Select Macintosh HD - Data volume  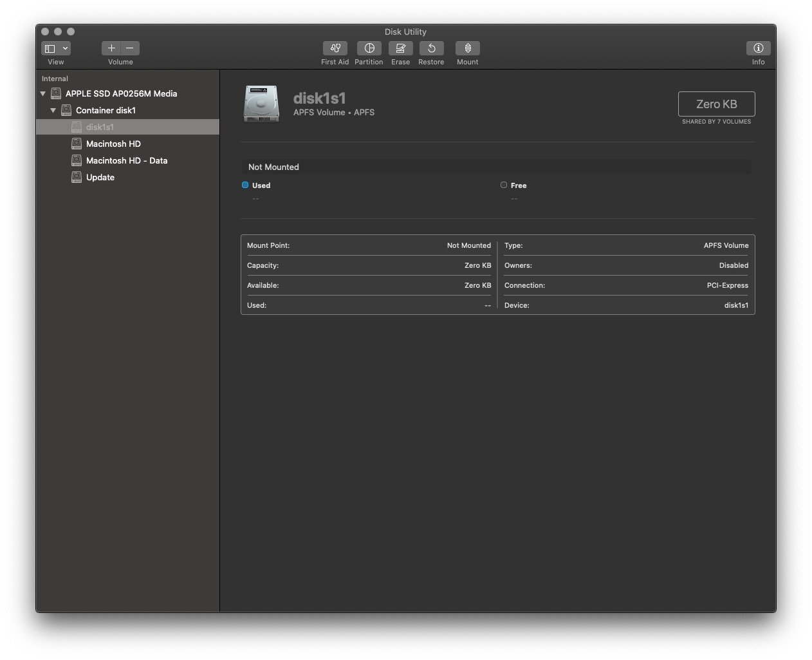[127, 160]
